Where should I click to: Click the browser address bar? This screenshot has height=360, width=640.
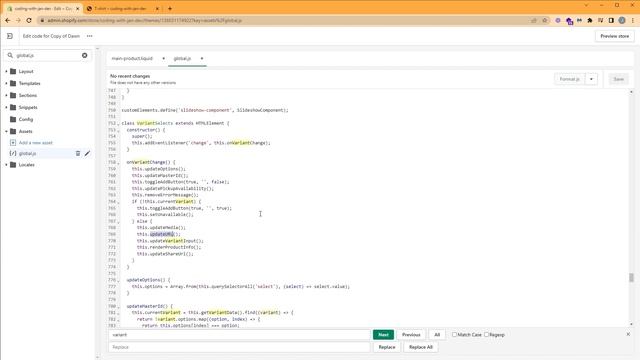286,20
